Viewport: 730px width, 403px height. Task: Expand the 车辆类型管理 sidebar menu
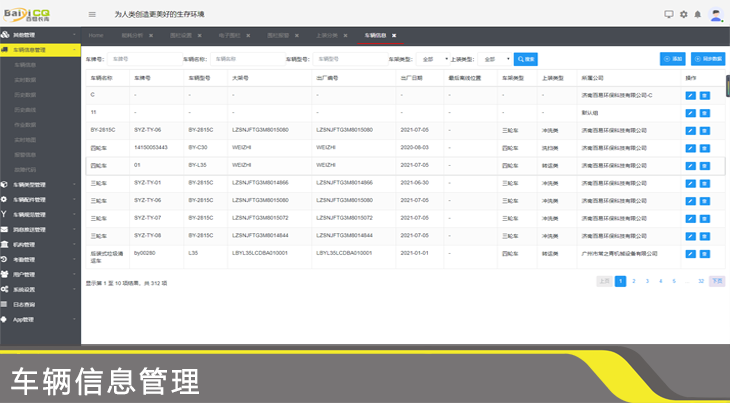coord(40,185)
